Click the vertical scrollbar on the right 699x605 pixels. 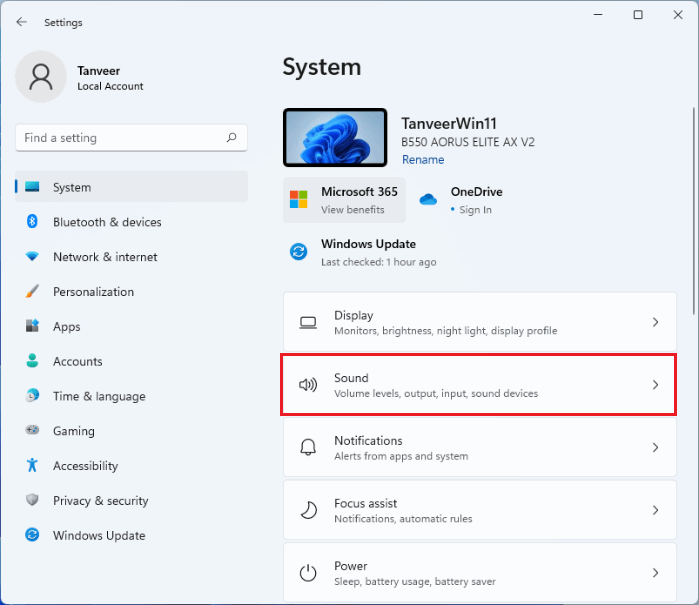point(694,210)
